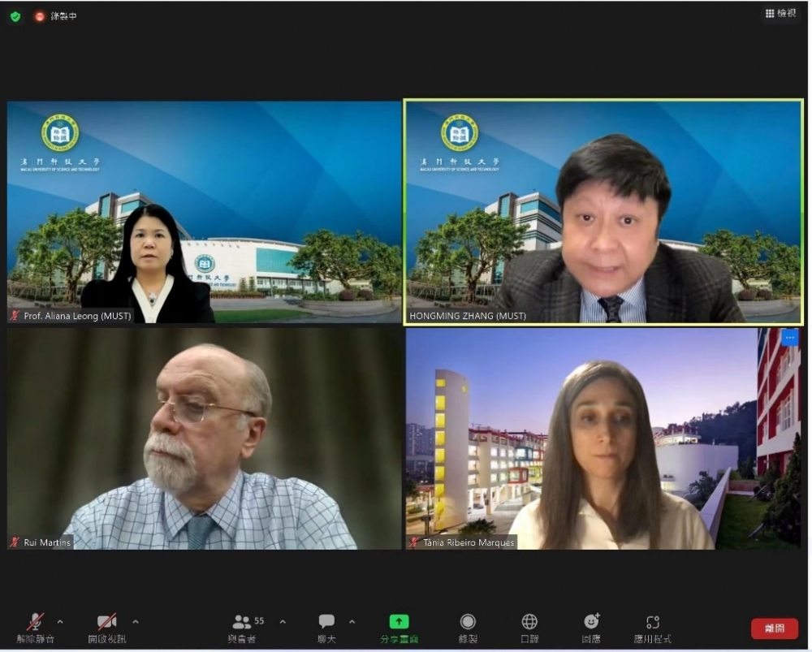Expand the chat options chevron
This screenshot has width=812, height=652.
coord(352,621)
